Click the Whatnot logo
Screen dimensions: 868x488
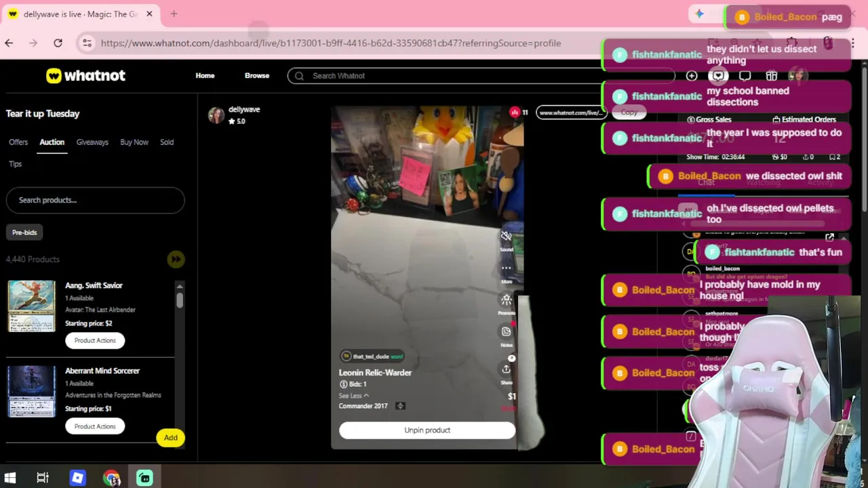click(x=85, y=76)
